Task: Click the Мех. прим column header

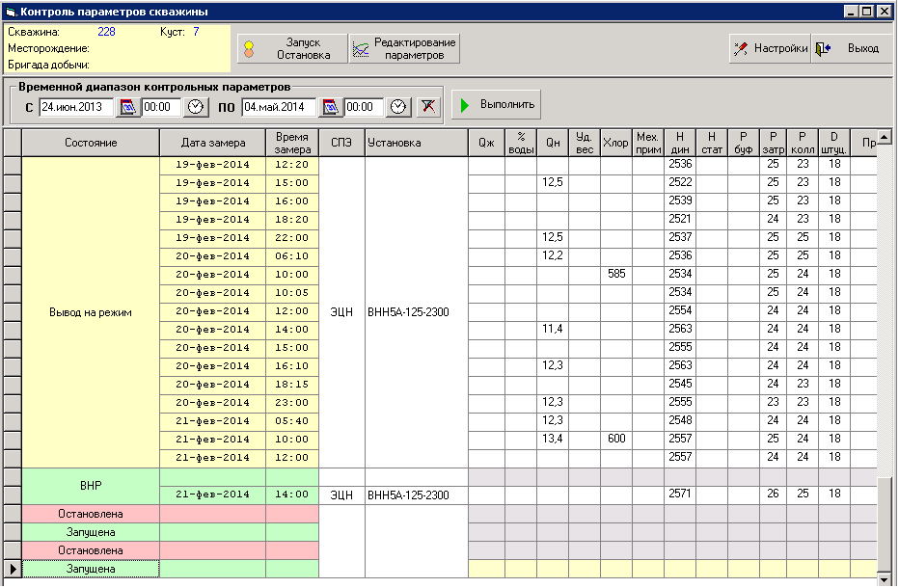Action: 648,143
